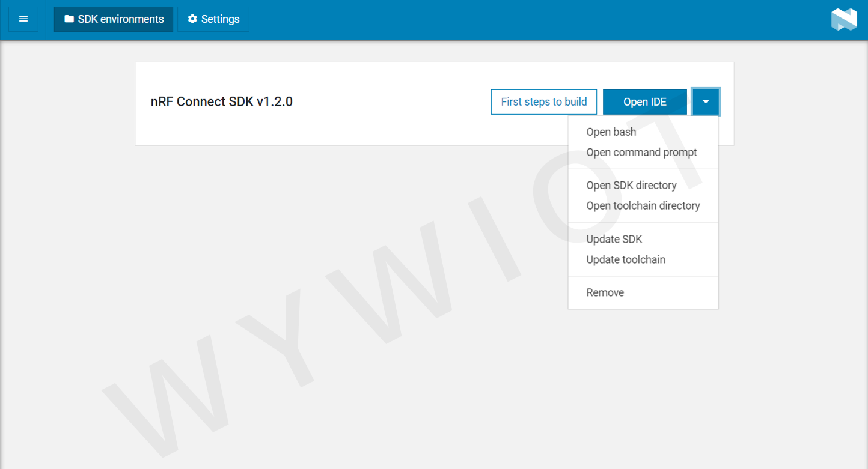Viewport: 868px width, 469px height.
Task: Select Open bash from menu
Action: 643,132
